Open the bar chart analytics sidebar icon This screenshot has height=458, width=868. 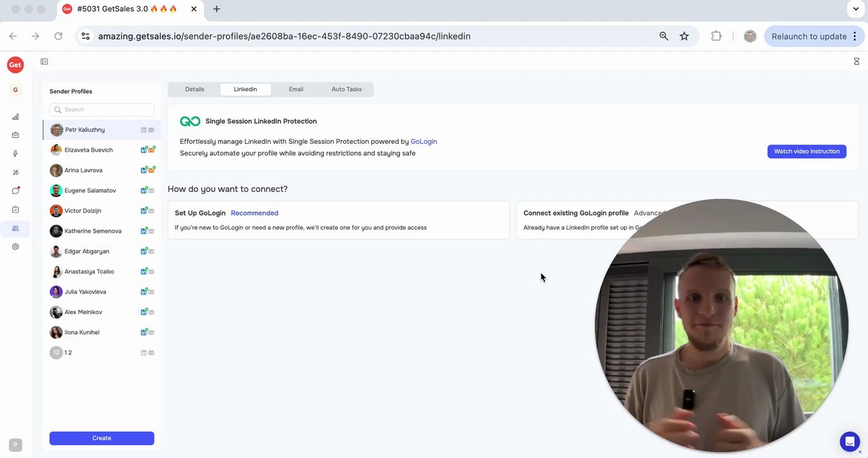click(15, 117)
